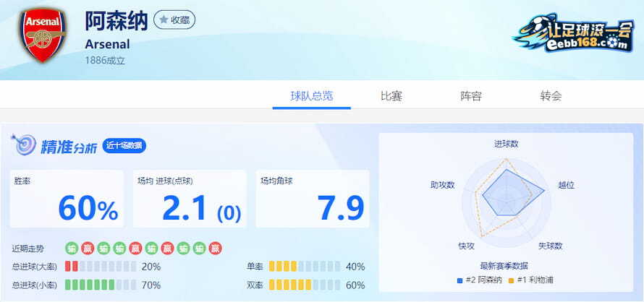Click the blue #2 阿森纳 legend square
This screenshot has width=644, height=302.
460,281
